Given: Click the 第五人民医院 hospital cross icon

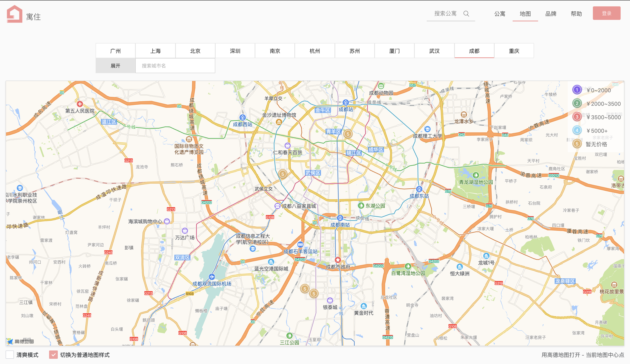Looking at the screenshot, I should 80,104.
